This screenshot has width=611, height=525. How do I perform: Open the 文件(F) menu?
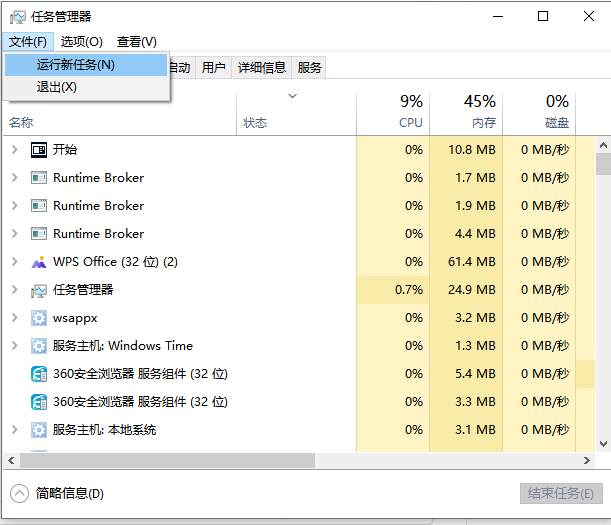(x=28, y=42)
